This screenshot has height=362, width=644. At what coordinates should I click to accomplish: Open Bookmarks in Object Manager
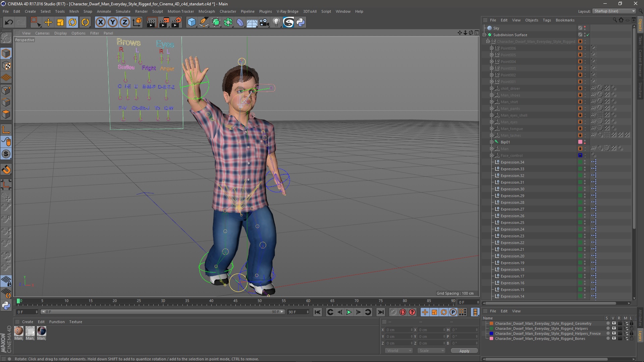tap(565, 20)
